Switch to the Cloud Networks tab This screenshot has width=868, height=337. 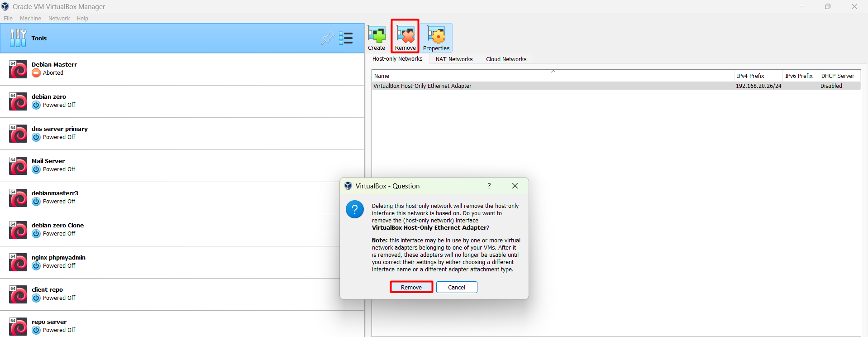(x=506, y=59)
